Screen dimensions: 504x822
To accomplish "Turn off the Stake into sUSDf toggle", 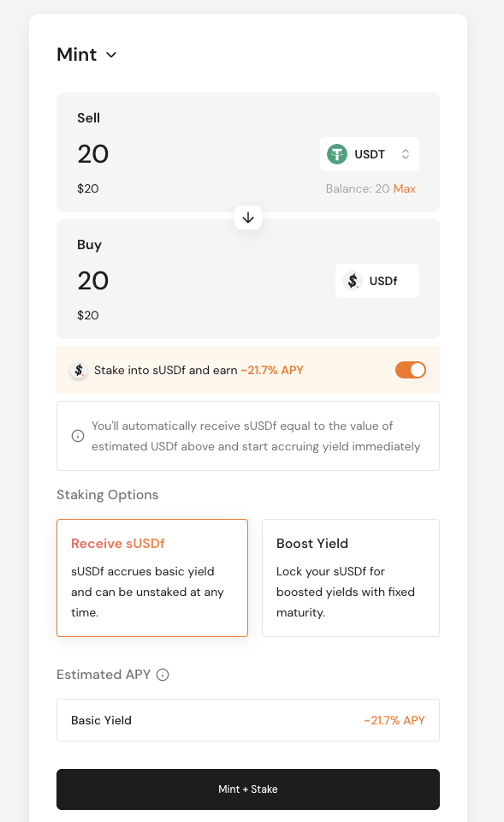I will (x=411, y=370).
